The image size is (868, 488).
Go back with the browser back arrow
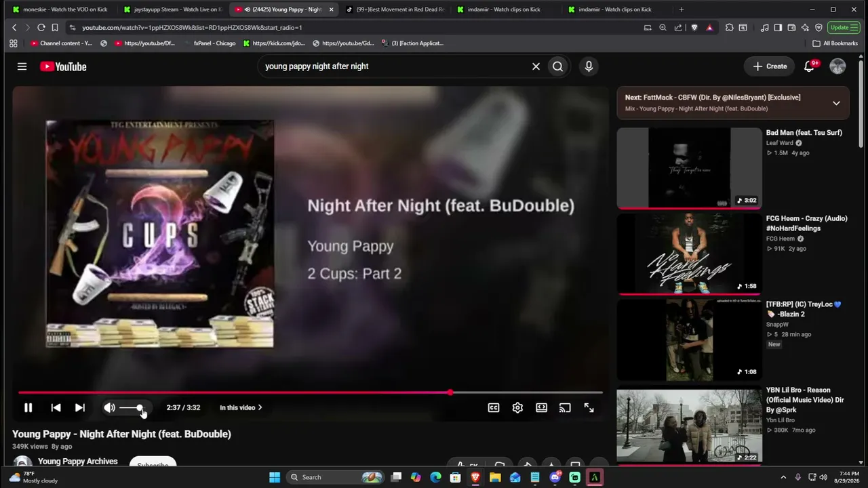[x=14, y=27]
